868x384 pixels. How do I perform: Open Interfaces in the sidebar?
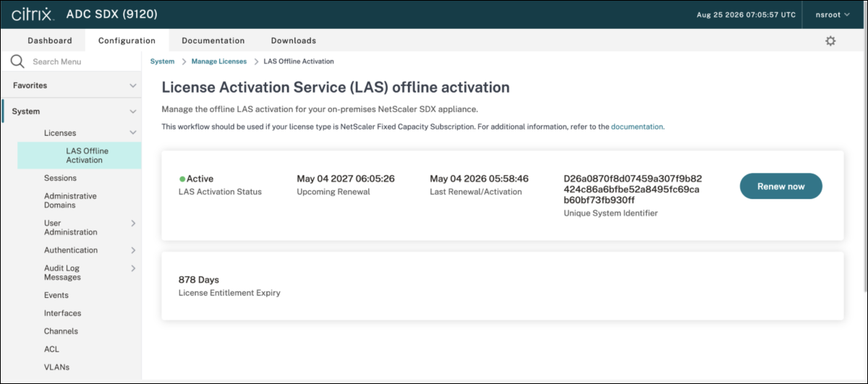pyautogui.click(x=63, y=313)
